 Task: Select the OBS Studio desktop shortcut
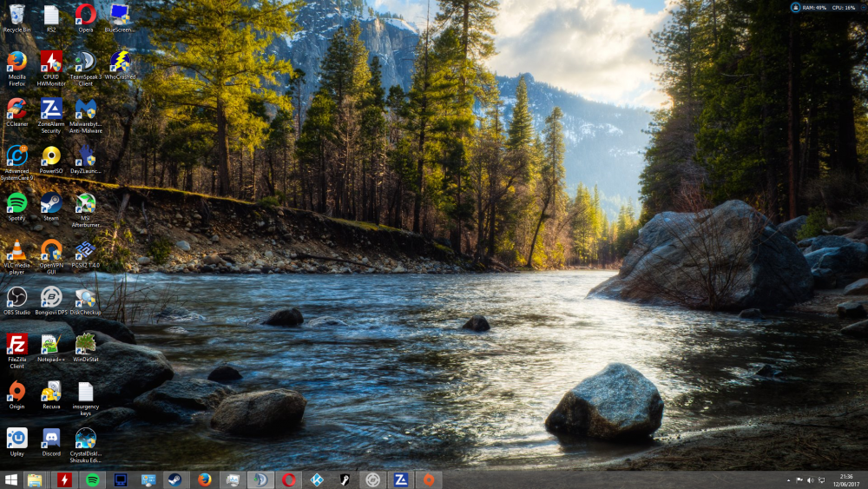click(16, 298)
